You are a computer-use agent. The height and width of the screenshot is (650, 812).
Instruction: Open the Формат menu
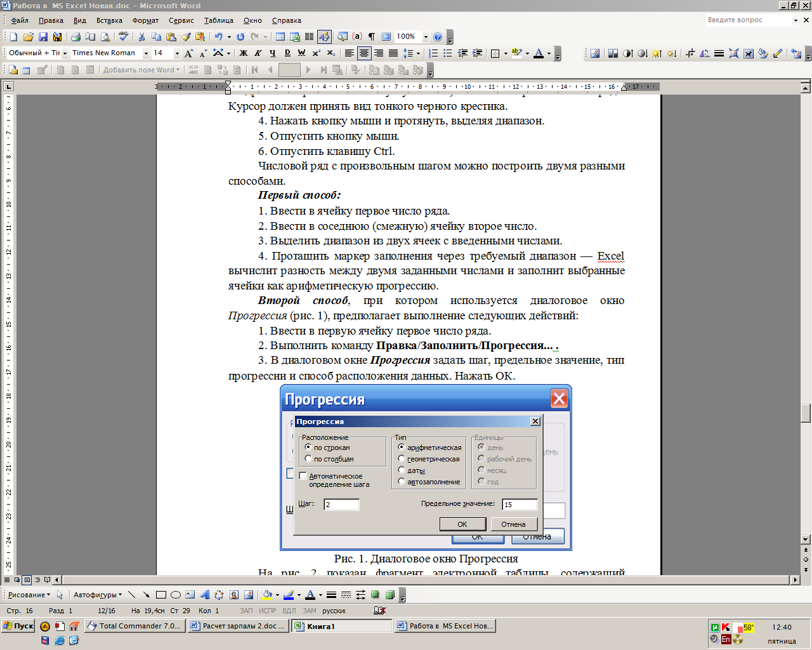coord(145,20)
